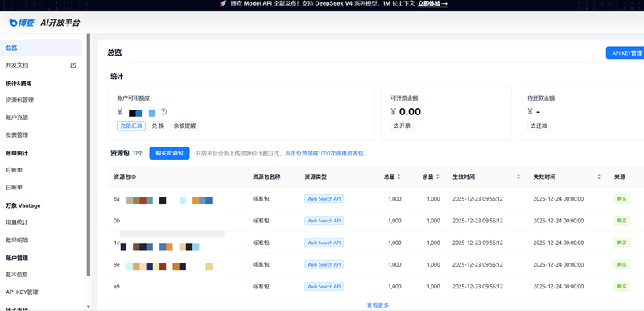Sort table by 生效时间 column arrows

coord(518,176)
